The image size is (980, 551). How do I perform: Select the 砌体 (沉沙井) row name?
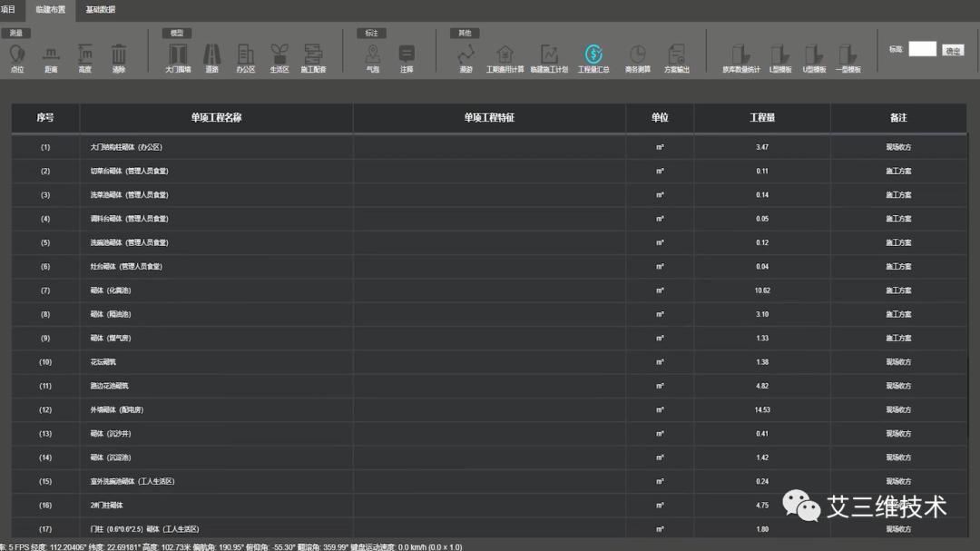(111, 433)
